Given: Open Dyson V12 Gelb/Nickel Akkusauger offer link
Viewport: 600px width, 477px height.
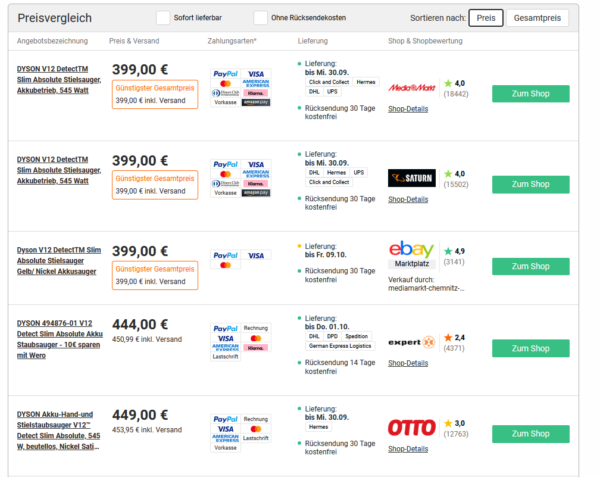Looking at the screenshot, I should click(x=59, y=260).
